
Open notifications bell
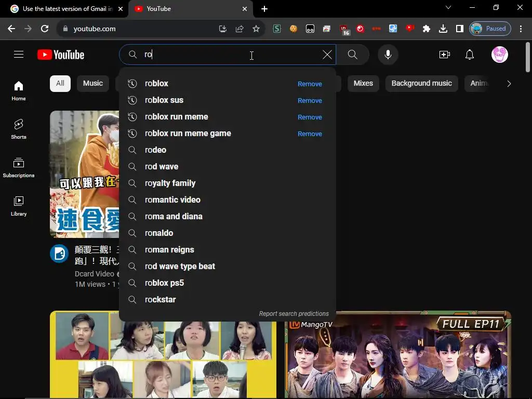click(470, 55)
